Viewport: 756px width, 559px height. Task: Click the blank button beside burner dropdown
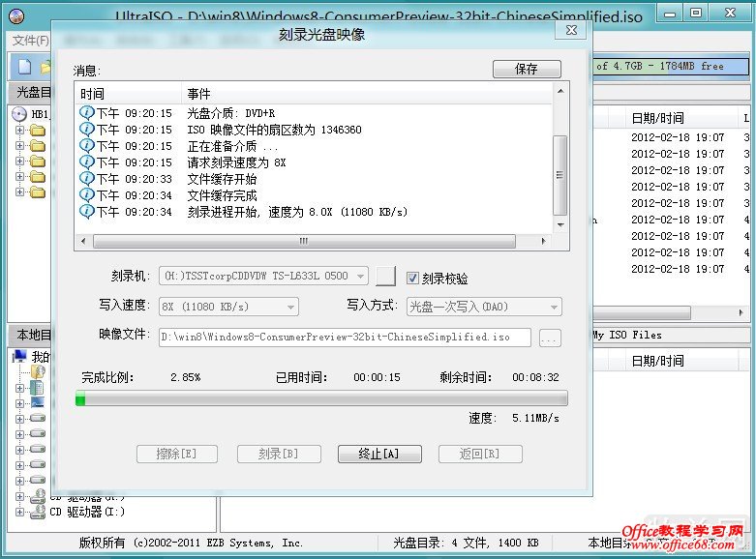pos(385,277)
